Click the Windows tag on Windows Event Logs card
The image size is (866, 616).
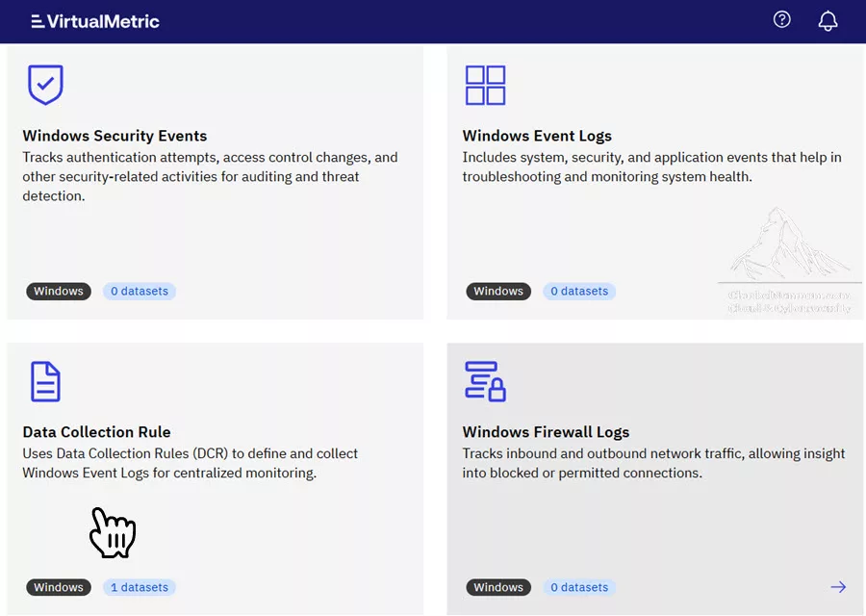[x=498, y=291]
